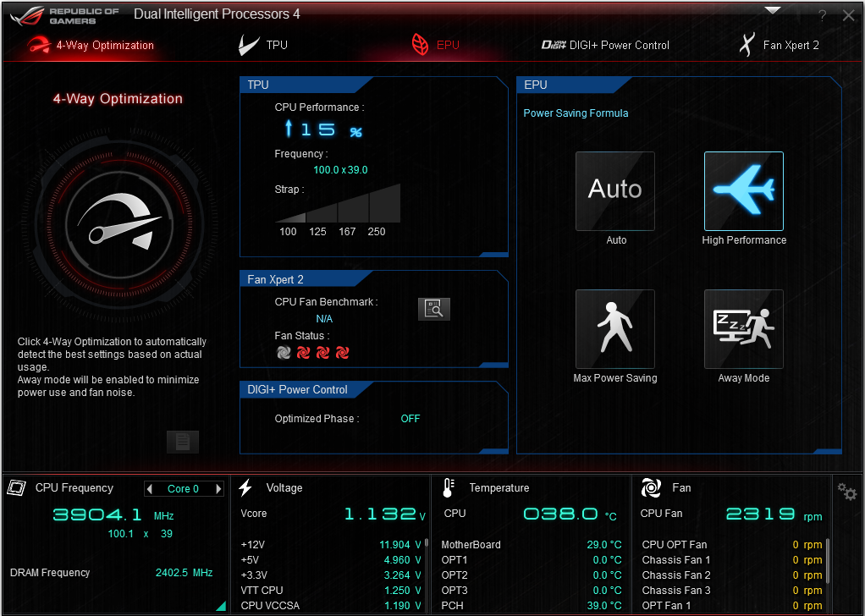Open monitor settings gear icon
Viewport: 865px width, 616px height.
pyautogui.click(x=846, y=491)
